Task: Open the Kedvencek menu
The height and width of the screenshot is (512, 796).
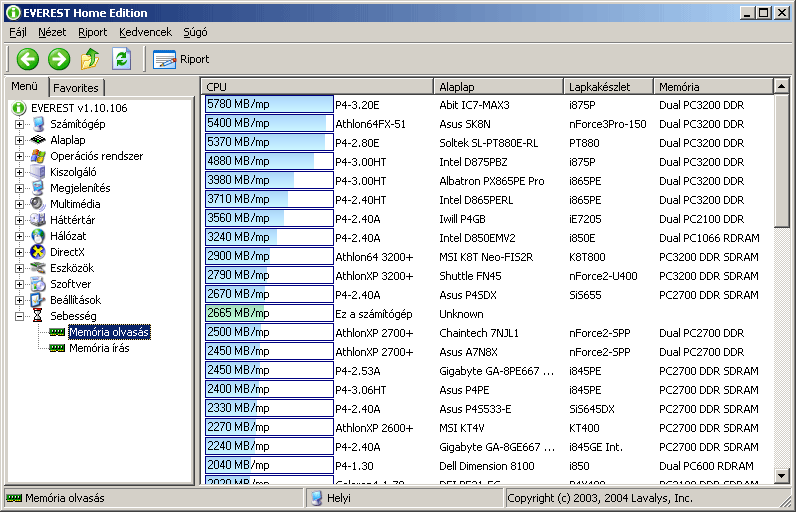Action: coord(145,32)
